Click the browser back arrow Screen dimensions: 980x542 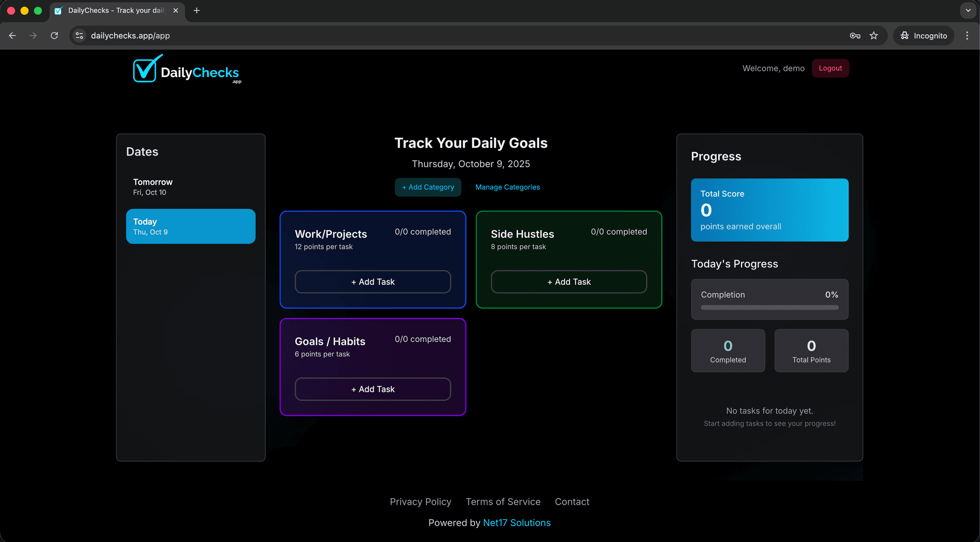12,35
